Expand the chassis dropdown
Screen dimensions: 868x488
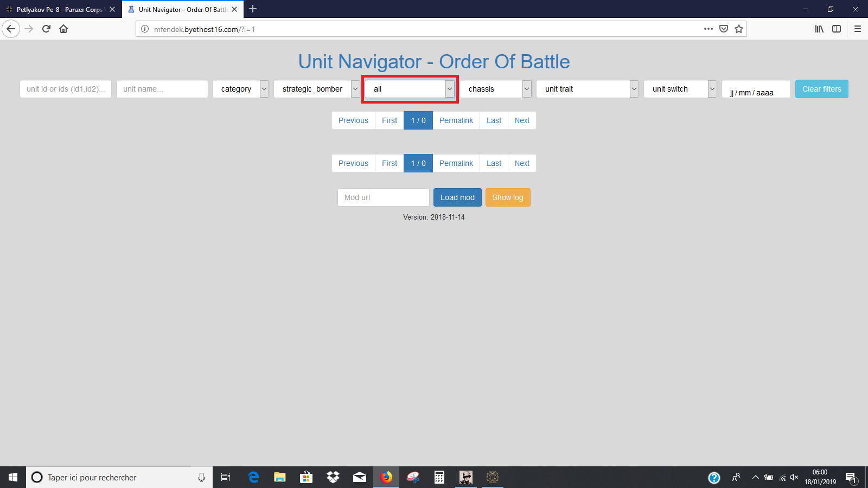click(495, 89)
